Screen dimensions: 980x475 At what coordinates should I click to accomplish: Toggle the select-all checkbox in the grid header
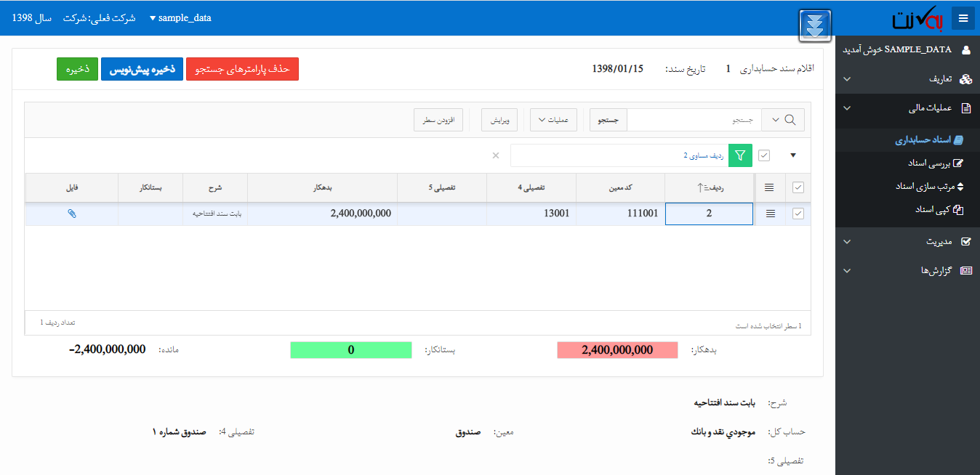(x=798, y=187)
